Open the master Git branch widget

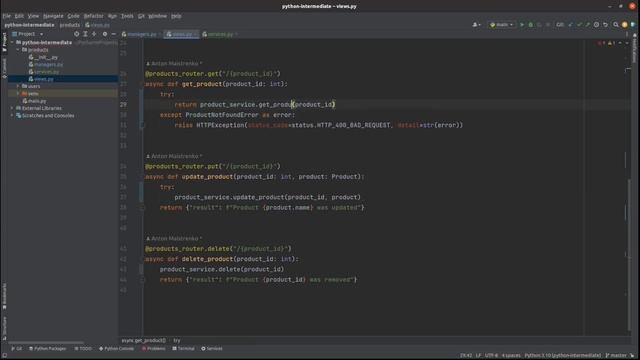616,356
